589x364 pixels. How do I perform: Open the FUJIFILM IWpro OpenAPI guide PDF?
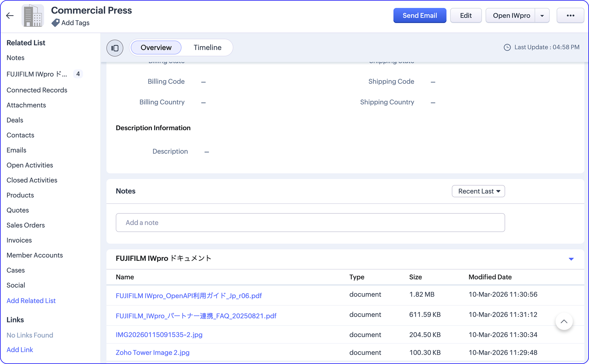tap(189, 295)
